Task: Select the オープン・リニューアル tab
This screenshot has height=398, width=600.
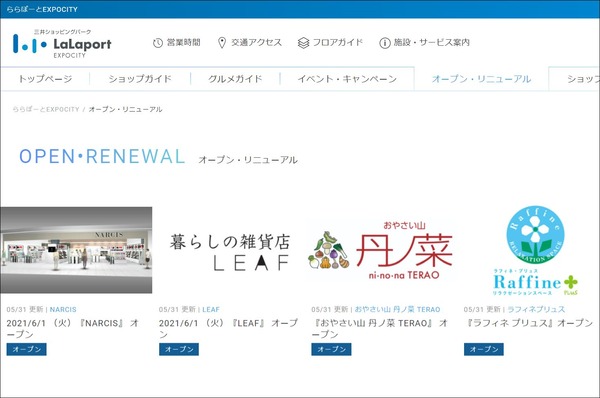Action: pyautogui.click(x=481, y=79)
